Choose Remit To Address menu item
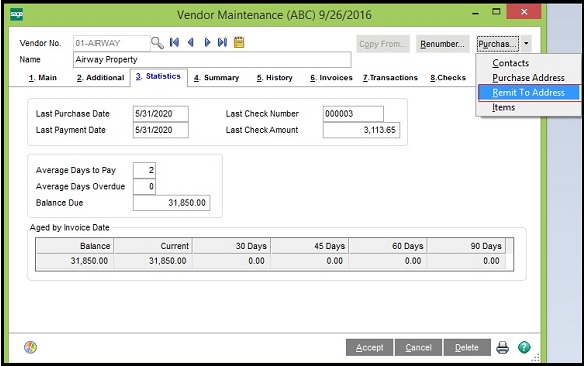 (x=528, y=92)
